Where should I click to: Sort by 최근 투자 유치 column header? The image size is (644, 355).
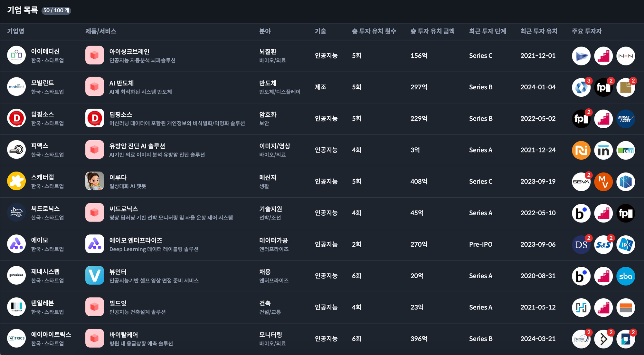click(x=539, y=31)
